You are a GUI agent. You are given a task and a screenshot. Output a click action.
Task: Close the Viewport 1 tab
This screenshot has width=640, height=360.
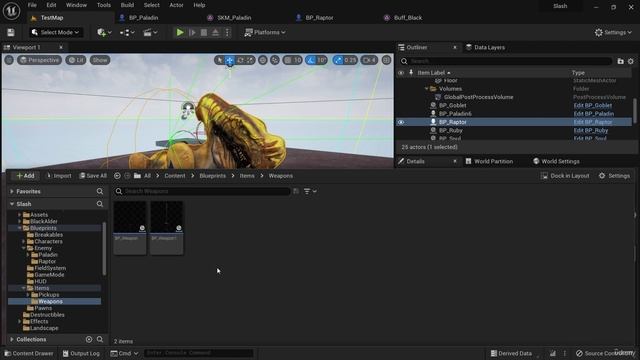[61, 47]
